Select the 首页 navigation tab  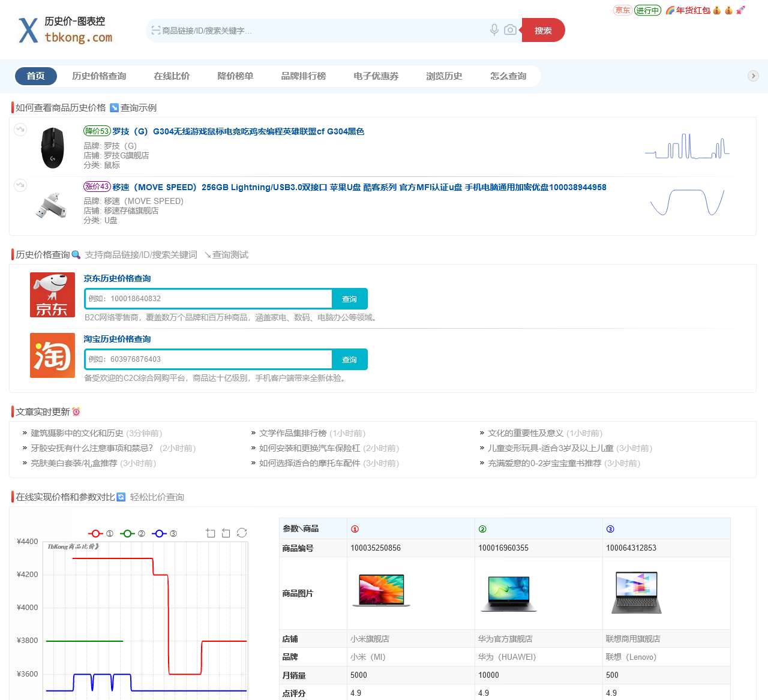pyautogui.click(x=35, y=76)
